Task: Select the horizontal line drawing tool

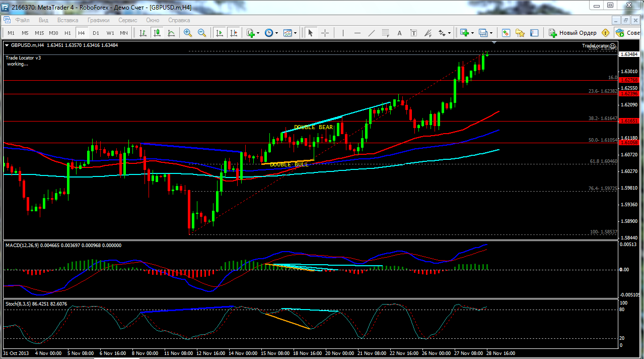Action: [357, 33]
